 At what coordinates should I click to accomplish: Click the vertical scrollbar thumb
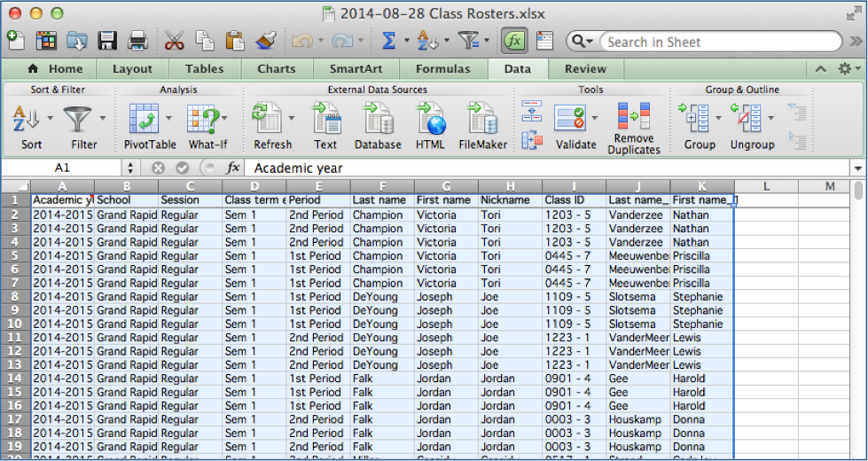click(858, 191)
